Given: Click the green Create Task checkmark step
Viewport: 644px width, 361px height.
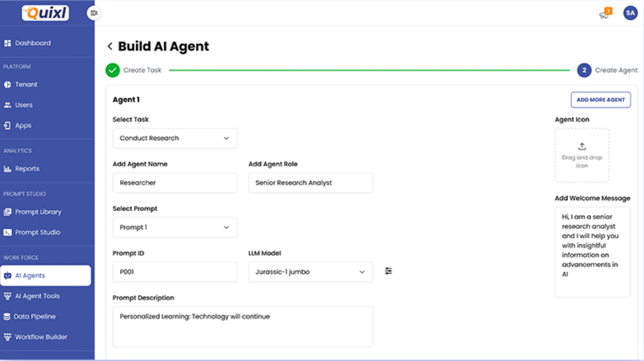Looking at the screenshot, I should [x=113, y=71].
